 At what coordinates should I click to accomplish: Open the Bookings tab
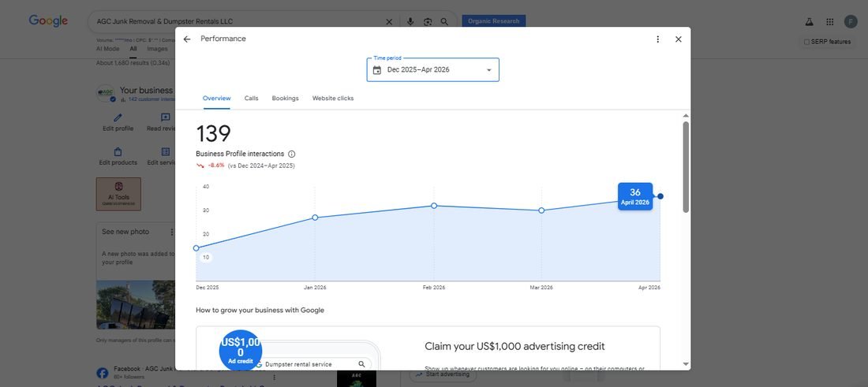[285, 99]
